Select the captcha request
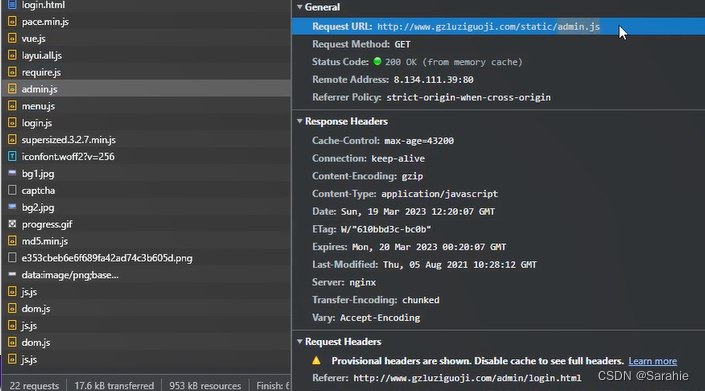This screenshot has width=705, height=391. point(146,191)
